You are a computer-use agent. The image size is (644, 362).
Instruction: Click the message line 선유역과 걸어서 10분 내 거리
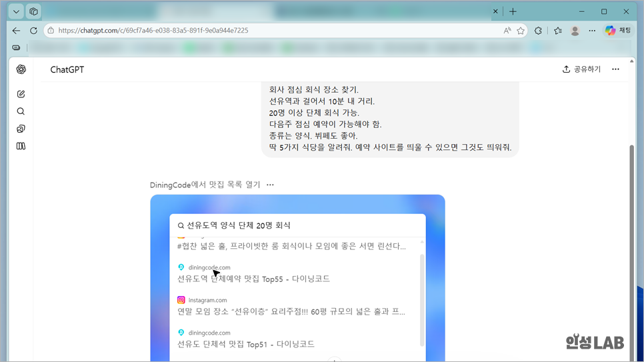322,101
